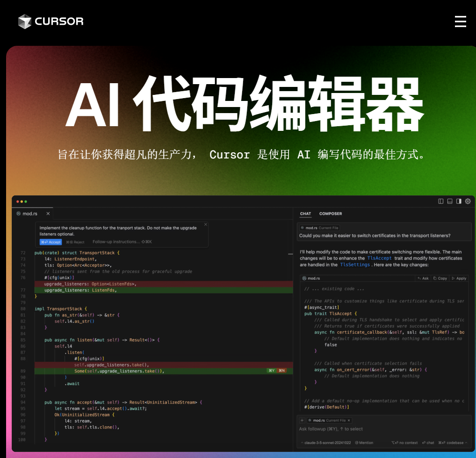
Task: Click the 'AI 代码编辑器' headline
Action: 244,104
